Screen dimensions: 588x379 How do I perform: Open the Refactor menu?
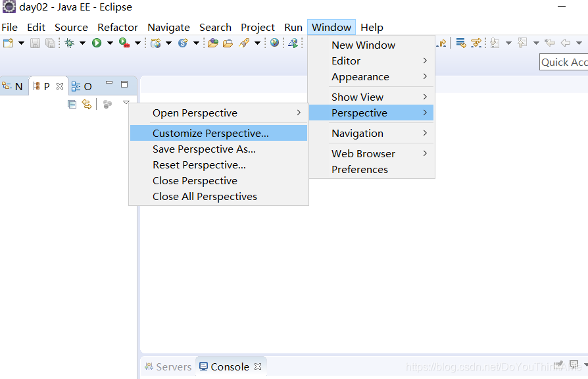(x=118, y=28)
